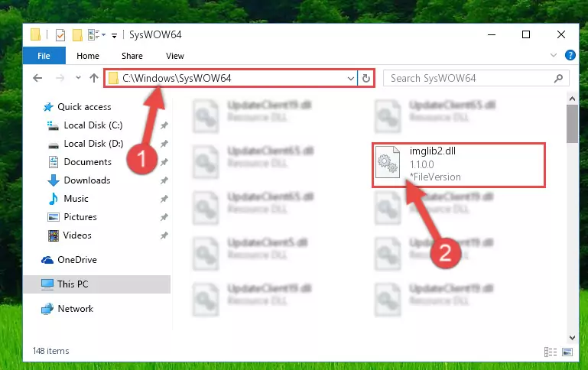Open the File menu
Viewport: 588px width, 370px height.
pos(44,56)
